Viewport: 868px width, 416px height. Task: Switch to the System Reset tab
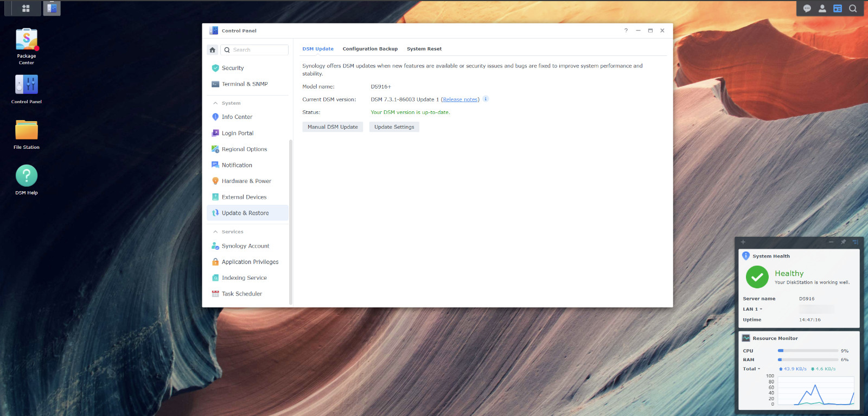tap(424, 49)
